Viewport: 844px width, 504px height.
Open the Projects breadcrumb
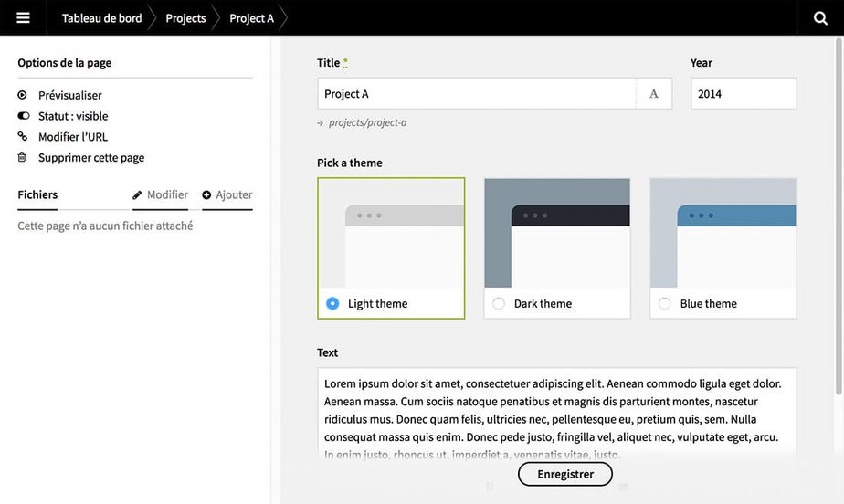[x=185, y=18]
